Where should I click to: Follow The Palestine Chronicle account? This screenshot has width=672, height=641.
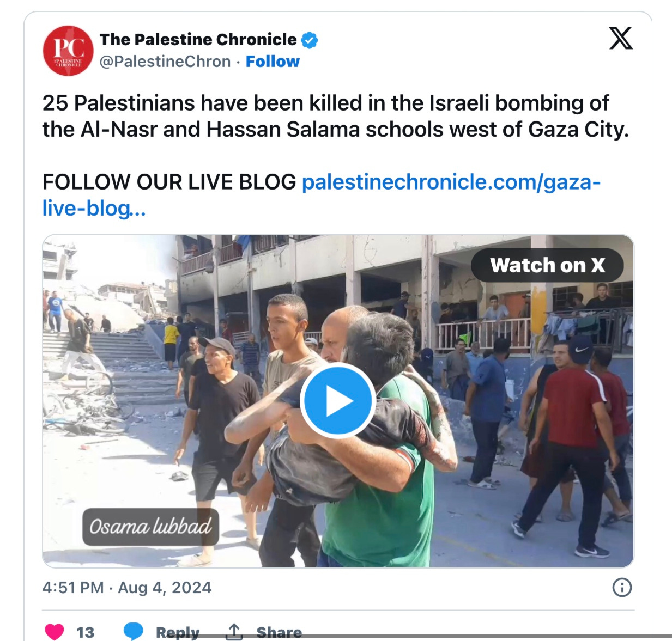point(273,62)
